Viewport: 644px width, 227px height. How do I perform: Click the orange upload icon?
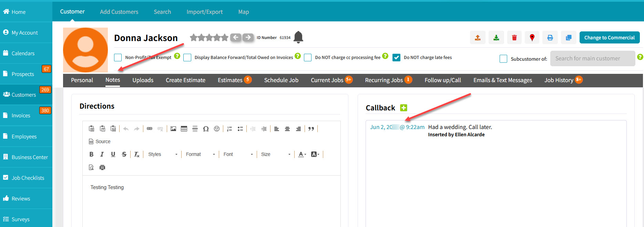click(x=478, y=38)
